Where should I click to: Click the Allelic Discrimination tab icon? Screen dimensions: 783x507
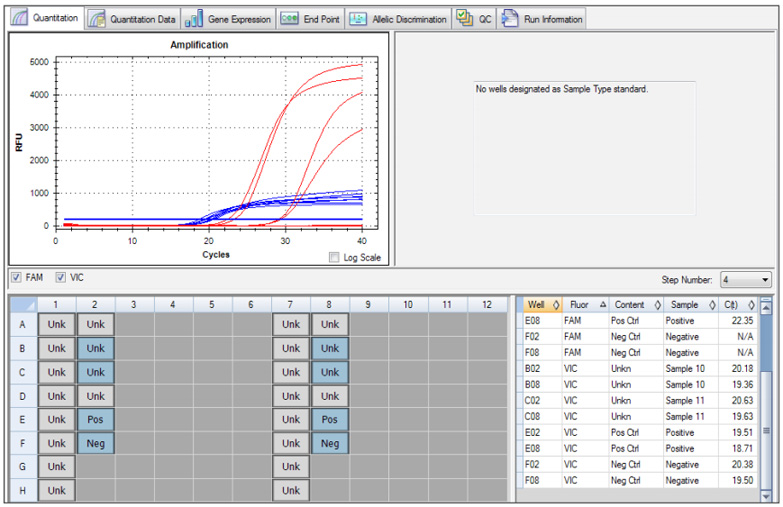click(x=358, y=19)
